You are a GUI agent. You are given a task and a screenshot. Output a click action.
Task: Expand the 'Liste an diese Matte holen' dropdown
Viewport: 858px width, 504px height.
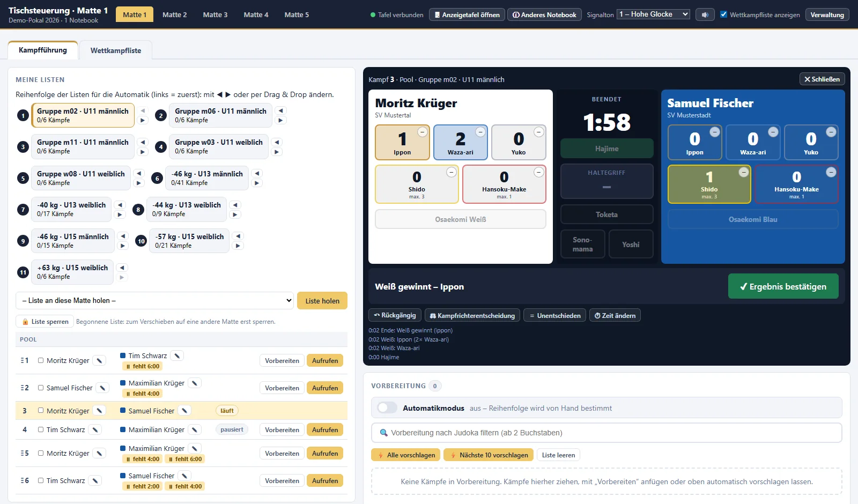coord(154,301)
